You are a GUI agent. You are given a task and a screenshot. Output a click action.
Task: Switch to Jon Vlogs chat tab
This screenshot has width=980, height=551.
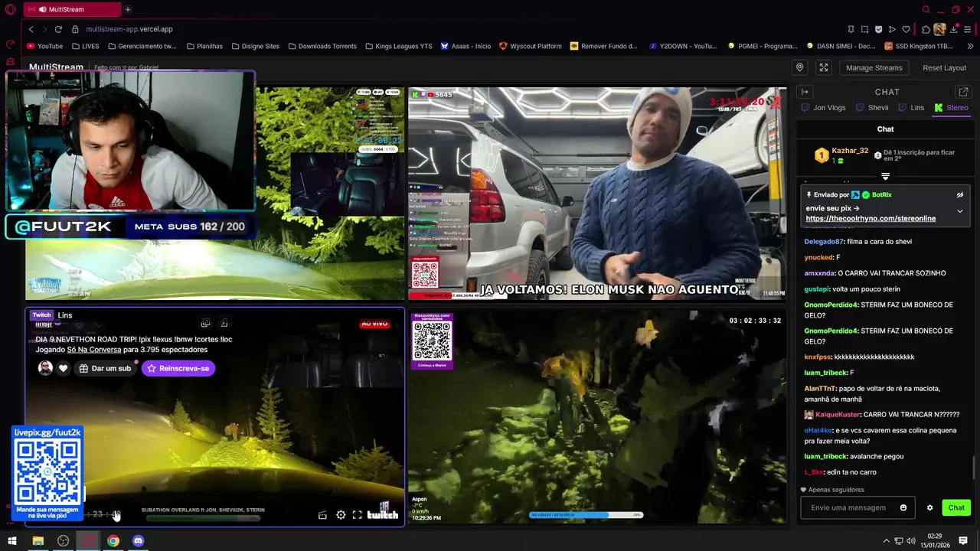(823, 108)
